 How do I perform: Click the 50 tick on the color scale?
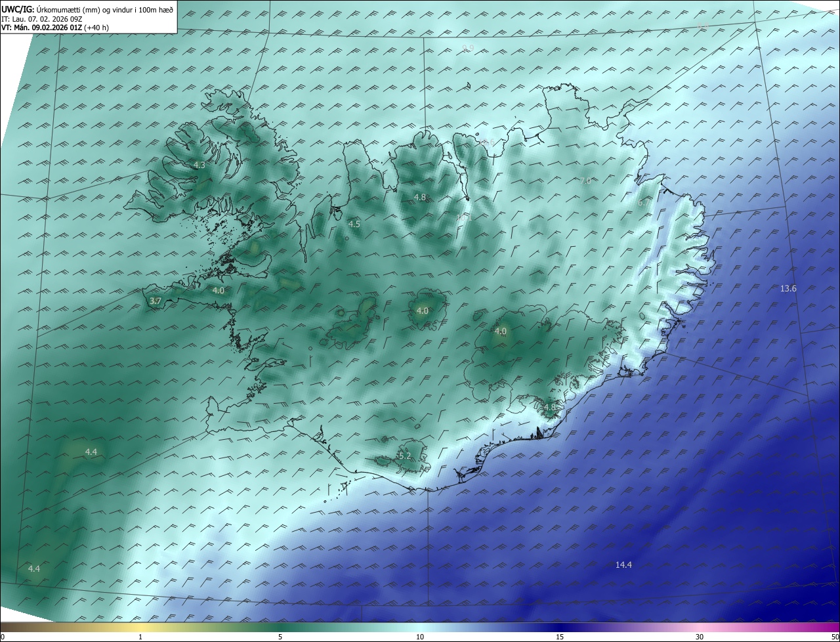(835, 637)
